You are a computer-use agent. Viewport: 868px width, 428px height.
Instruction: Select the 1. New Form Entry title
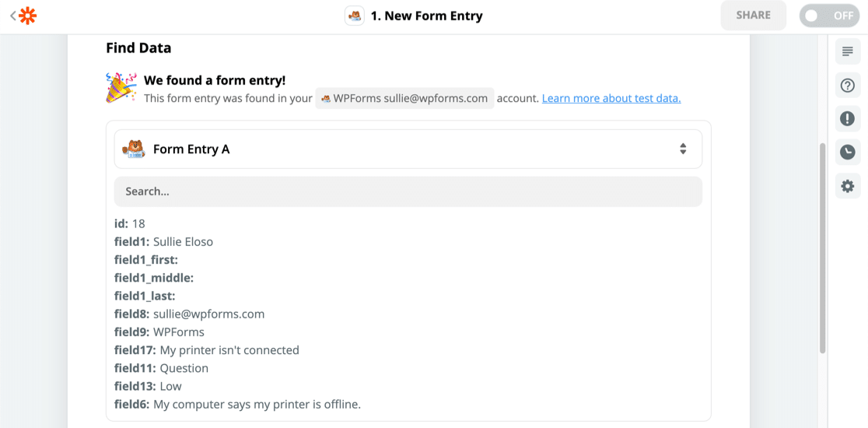tap(426, 16)
